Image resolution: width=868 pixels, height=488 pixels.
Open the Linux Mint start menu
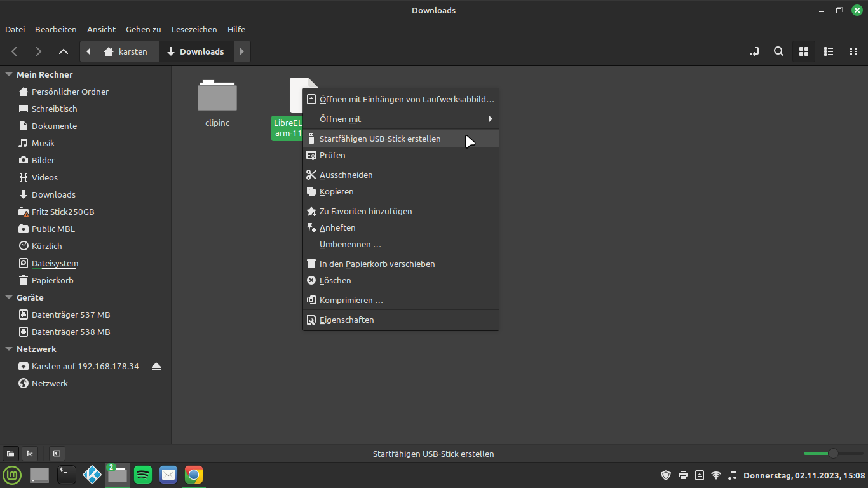point(12,475)
